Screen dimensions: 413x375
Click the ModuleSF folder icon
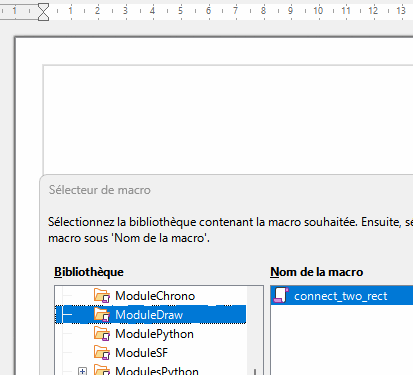tap(102, 353)
